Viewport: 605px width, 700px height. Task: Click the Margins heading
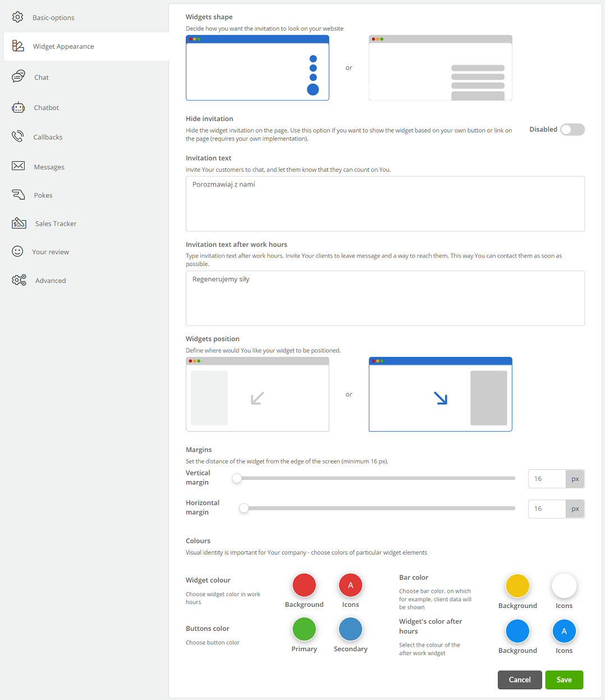pos(199,450)
